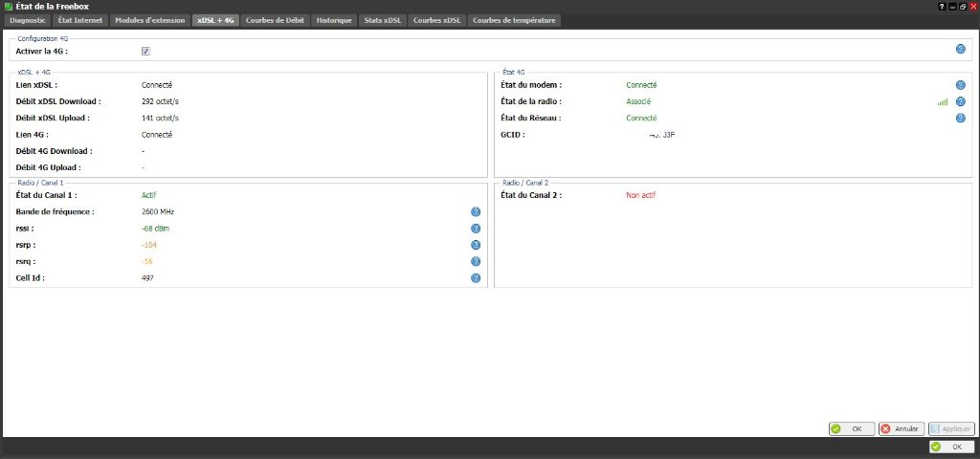Click the green radio signal strength bars

943,101
